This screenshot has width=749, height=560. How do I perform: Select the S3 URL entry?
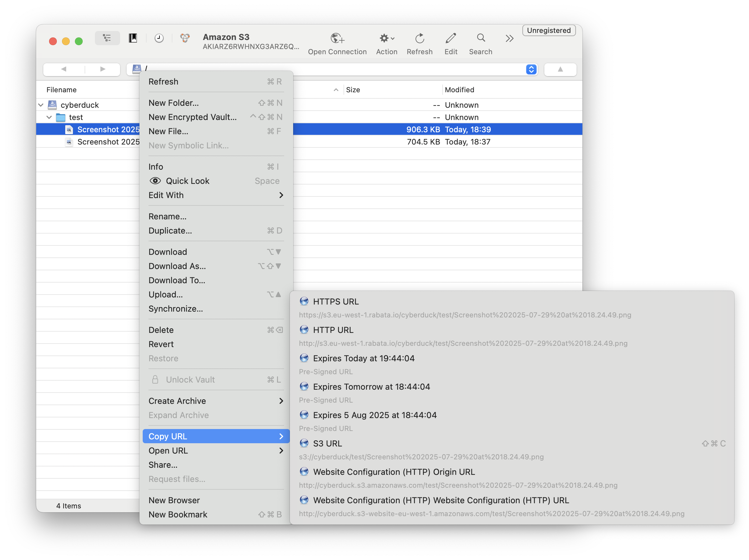click(x=327, y=443)
